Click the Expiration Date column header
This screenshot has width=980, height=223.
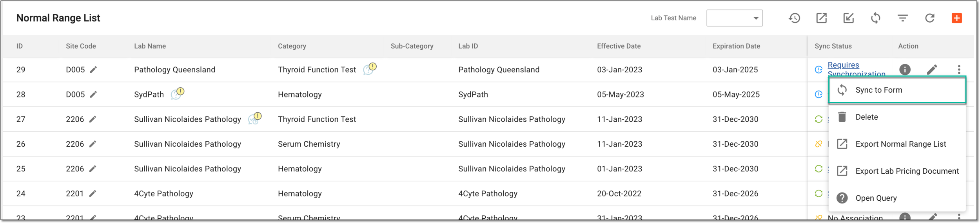point(736,46)
